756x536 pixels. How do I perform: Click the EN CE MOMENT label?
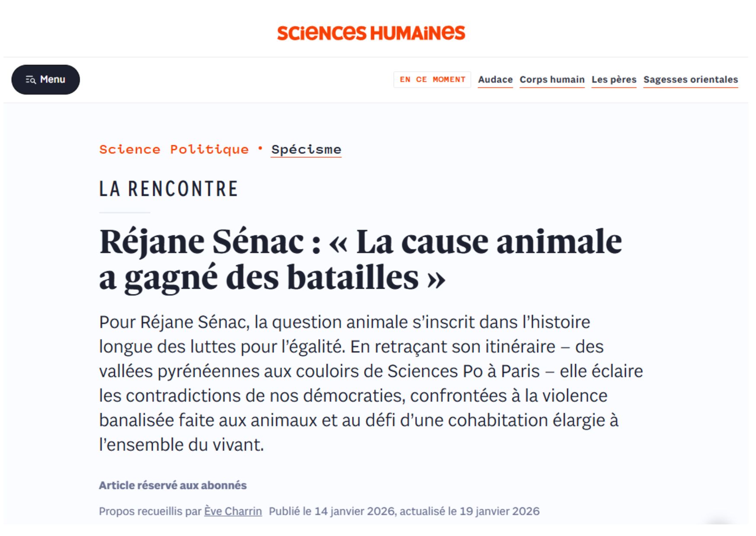pos(432,80)
